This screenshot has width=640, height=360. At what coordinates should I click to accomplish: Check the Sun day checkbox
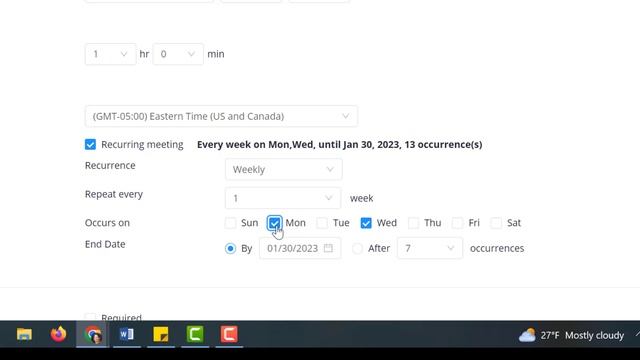pyautogui.click(x=231, y=223)
